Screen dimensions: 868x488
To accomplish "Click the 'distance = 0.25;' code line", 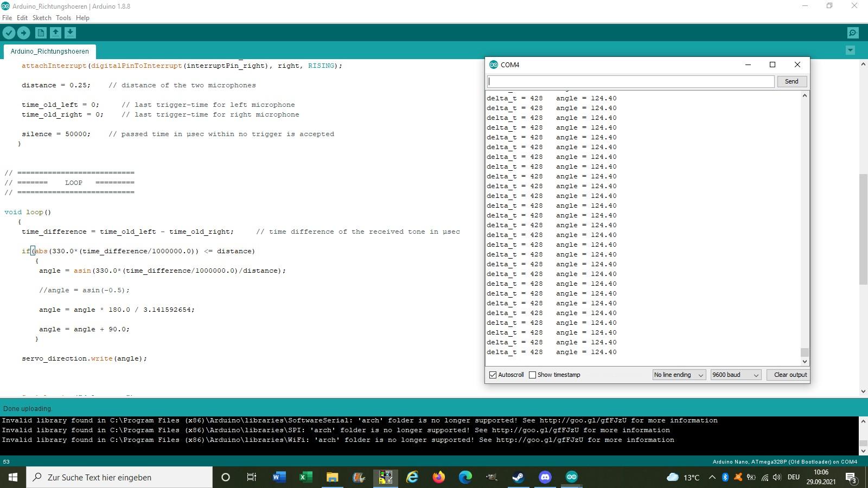I will (56, 85).
